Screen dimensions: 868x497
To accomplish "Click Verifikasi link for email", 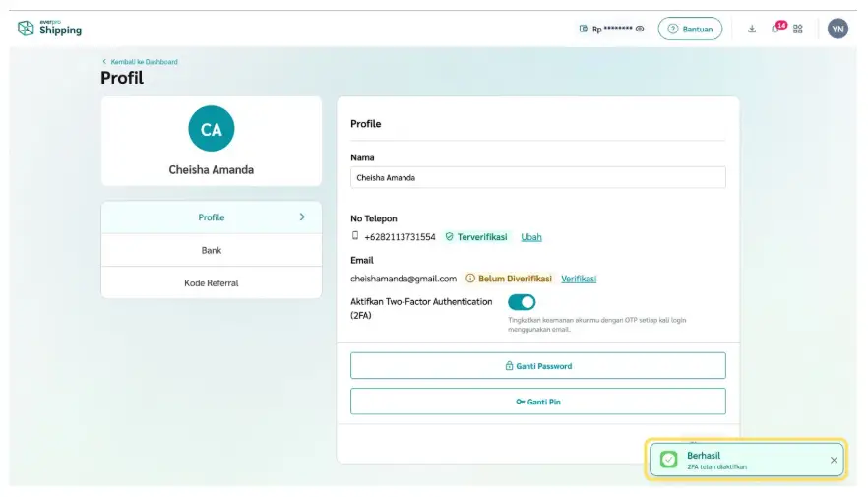I will pyautogui.click(x=579, y=279).
